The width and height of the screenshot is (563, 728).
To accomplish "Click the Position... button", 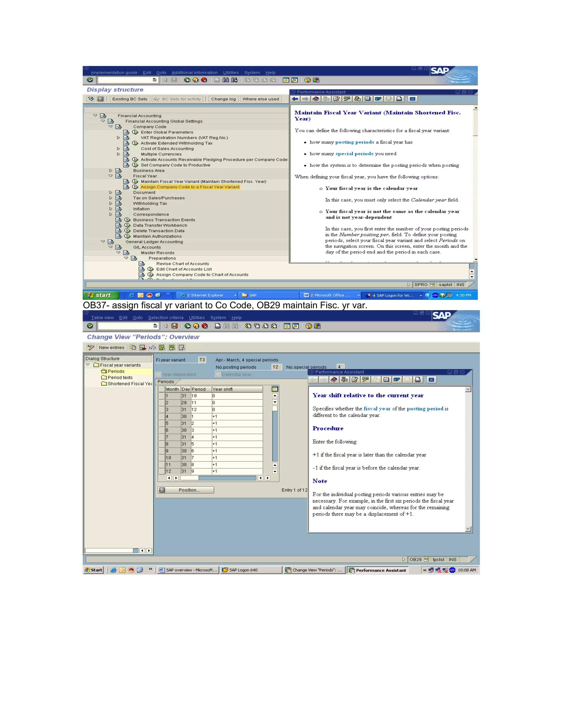I will [x=186, y=490].
